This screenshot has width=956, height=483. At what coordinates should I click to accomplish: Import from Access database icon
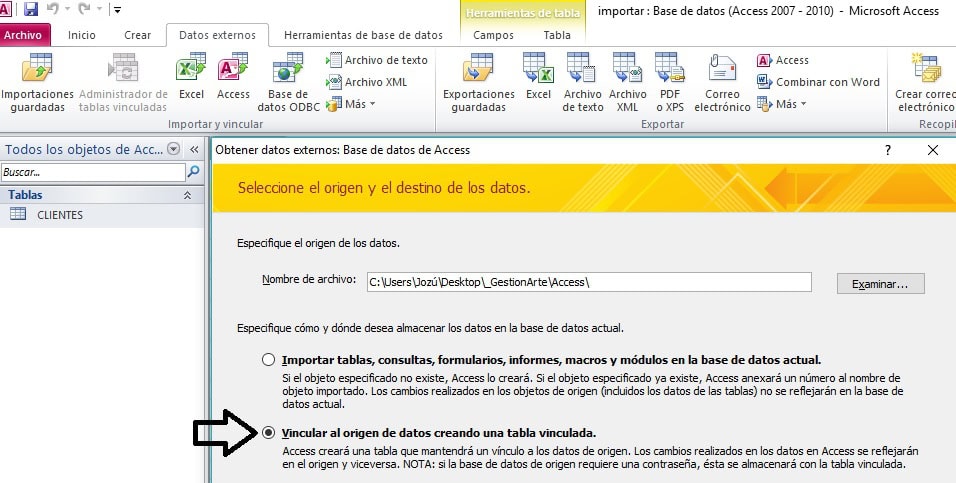[233, 77]
